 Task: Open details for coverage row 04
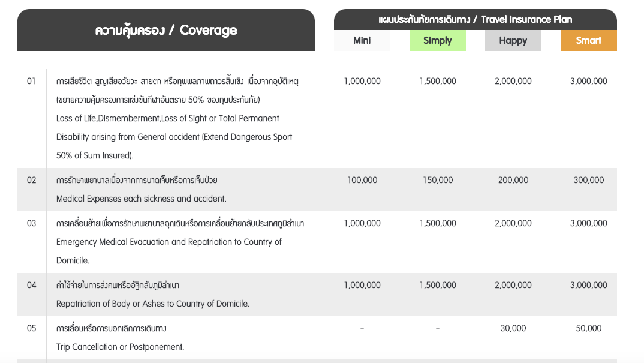point(31,284)
